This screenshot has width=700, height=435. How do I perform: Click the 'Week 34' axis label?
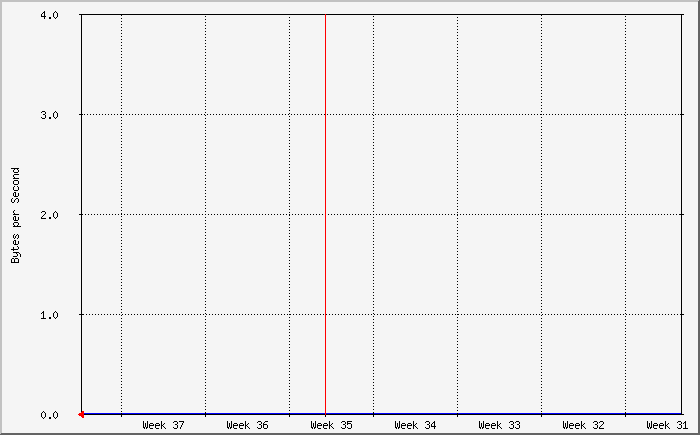point(415,425)
